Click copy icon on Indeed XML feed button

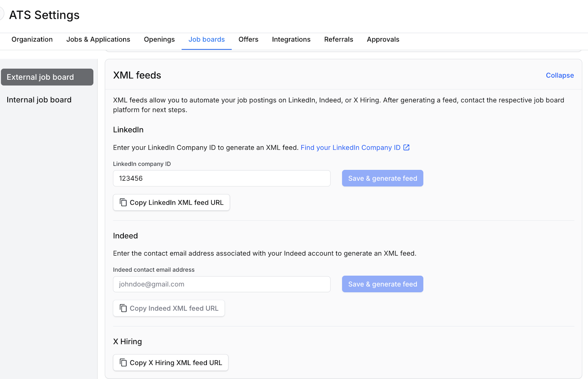tap(123, 308)
